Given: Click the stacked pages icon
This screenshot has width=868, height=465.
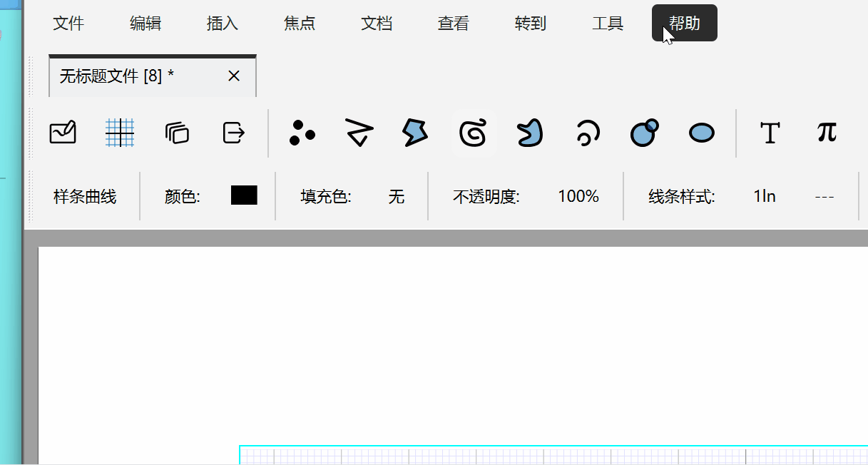Looking at the screenshot, I should point(177,133).
